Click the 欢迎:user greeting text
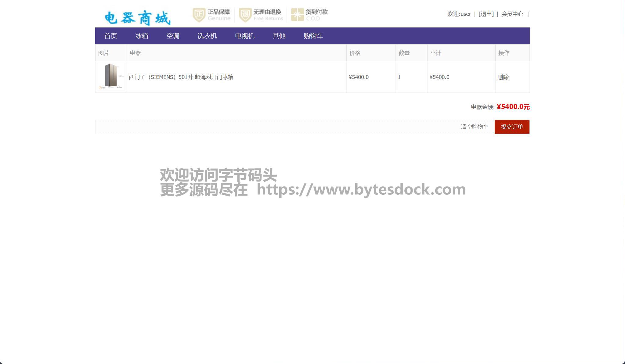 [459, 14]
